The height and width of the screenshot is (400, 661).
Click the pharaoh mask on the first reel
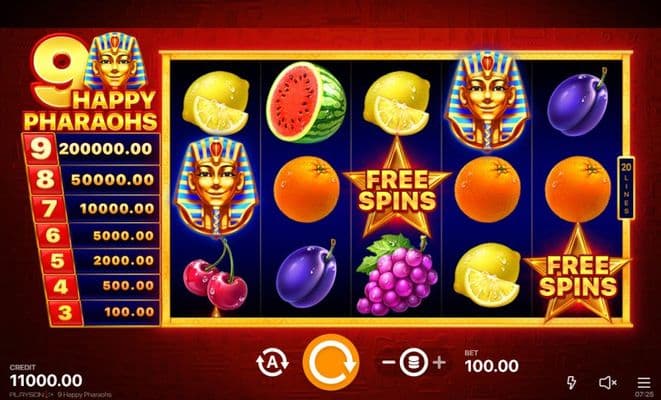(x=216, y=186)
